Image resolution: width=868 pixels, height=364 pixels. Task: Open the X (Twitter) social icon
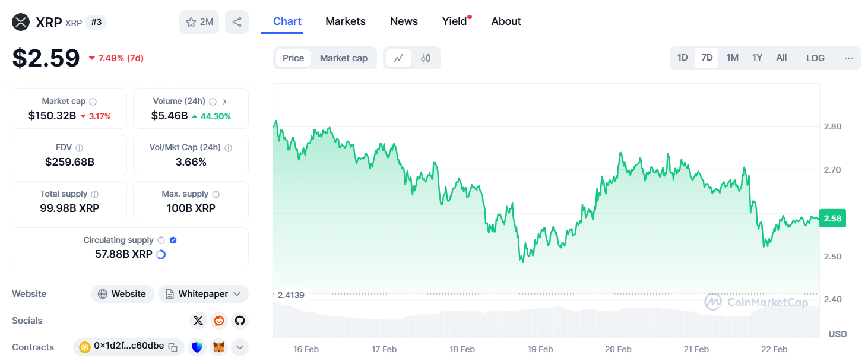[x=198, y=321]
